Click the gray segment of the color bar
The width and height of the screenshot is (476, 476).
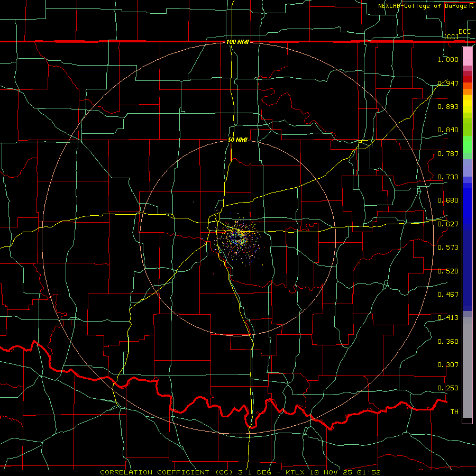[467, 368]
